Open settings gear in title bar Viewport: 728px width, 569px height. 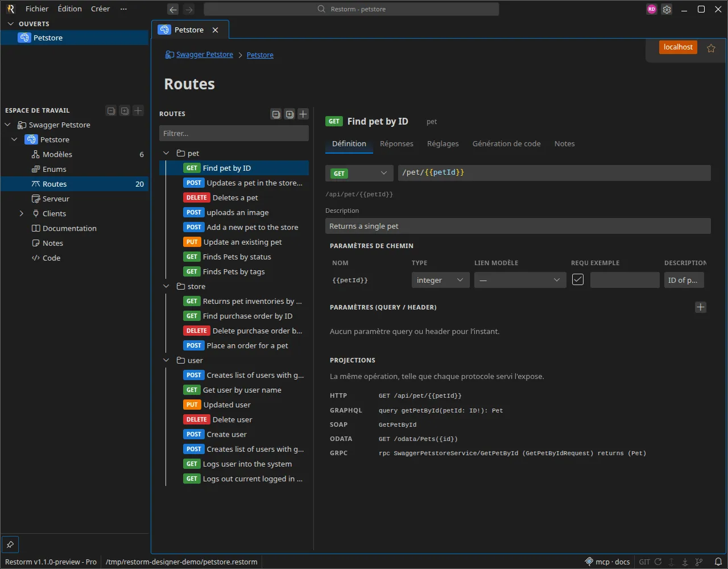667,9
